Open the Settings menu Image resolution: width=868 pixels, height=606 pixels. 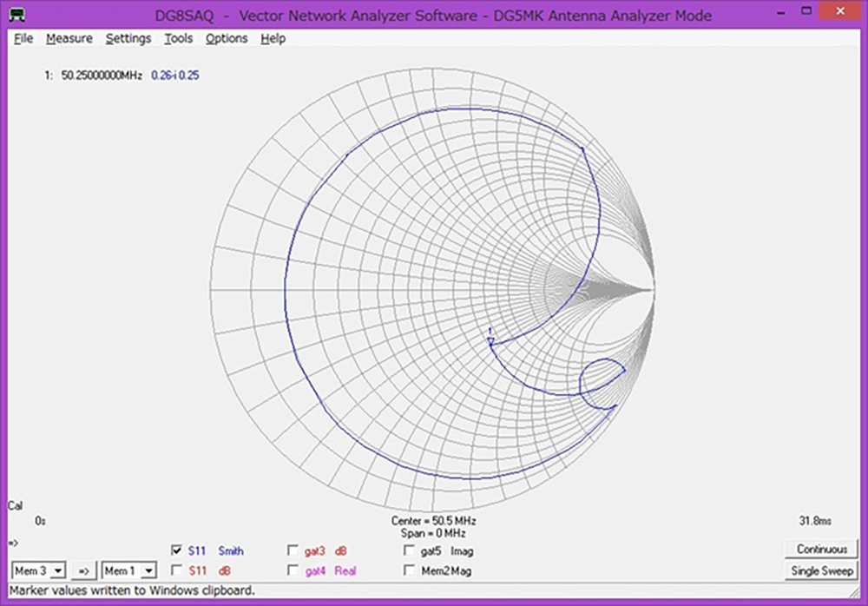coord(128,39)
